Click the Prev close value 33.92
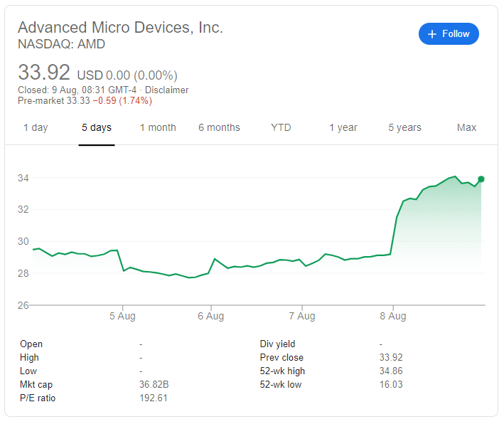Image resolution: width=504 pixels, height=424 pixels. coord(391,357)
